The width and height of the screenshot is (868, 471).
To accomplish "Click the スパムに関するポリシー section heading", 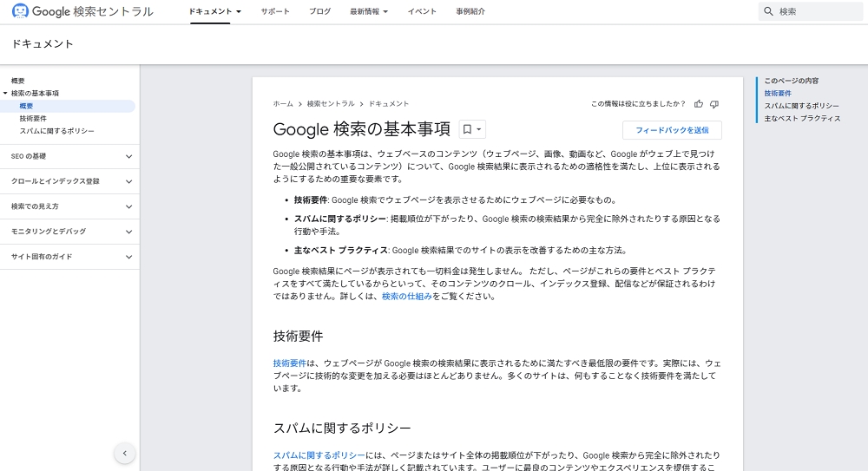I will click(x=342, y=428).
